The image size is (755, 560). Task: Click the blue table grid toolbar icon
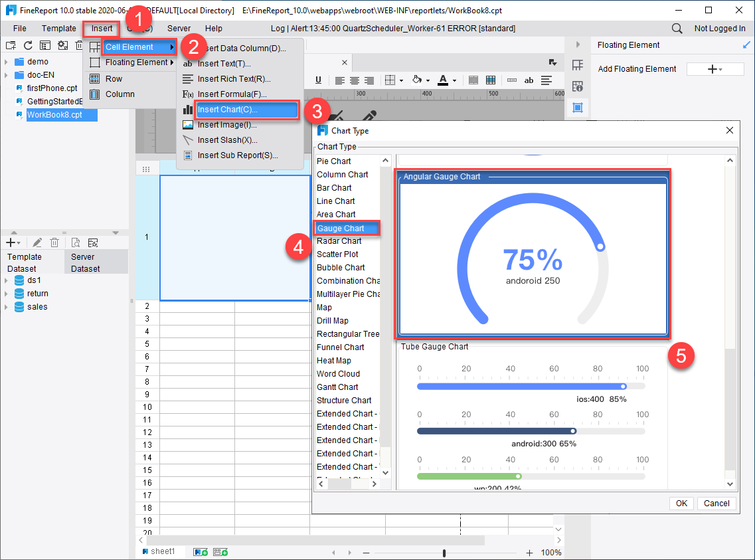click(x=491, y=80)
